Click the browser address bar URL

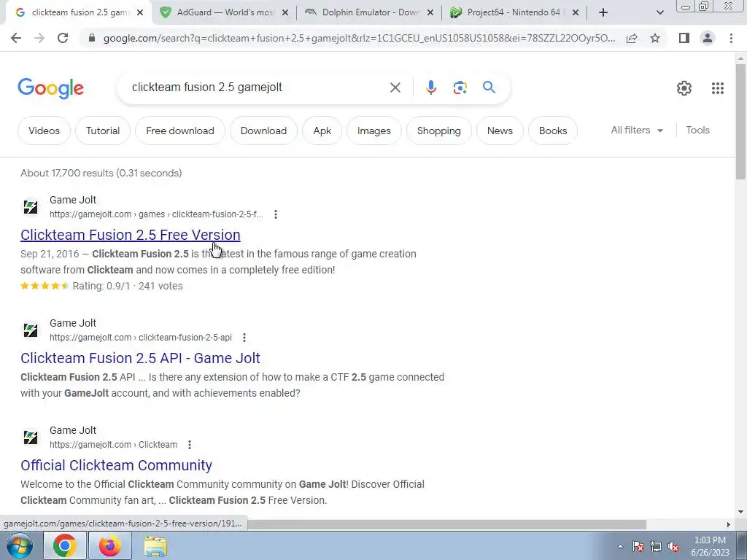(359, 38)
